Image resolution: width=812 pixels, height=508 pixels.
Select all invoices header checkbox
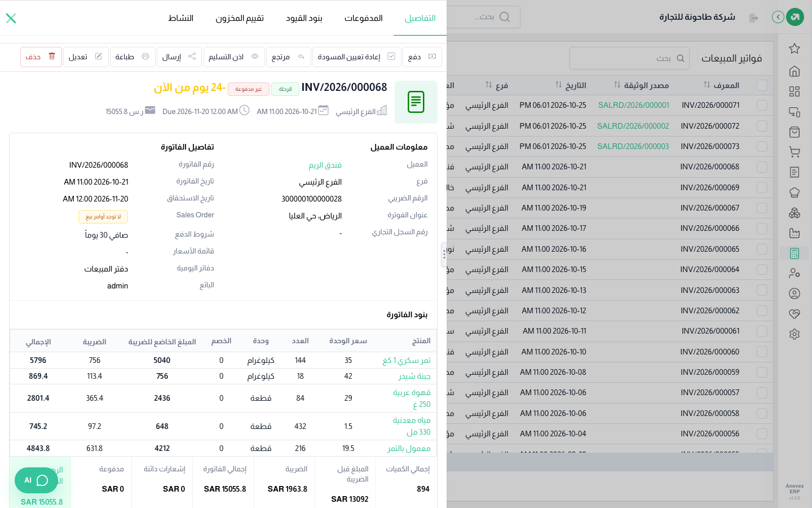tap(762, 85)
